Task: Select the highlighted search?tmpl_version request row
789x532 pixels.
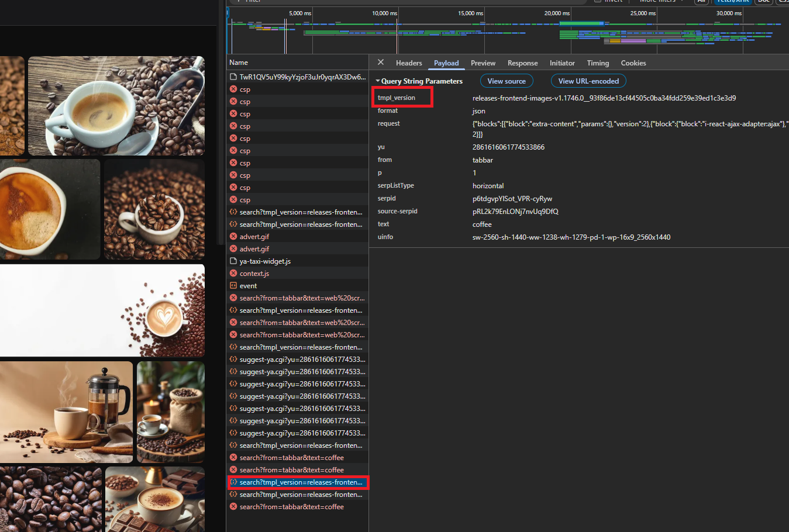Action: [298, 482]
